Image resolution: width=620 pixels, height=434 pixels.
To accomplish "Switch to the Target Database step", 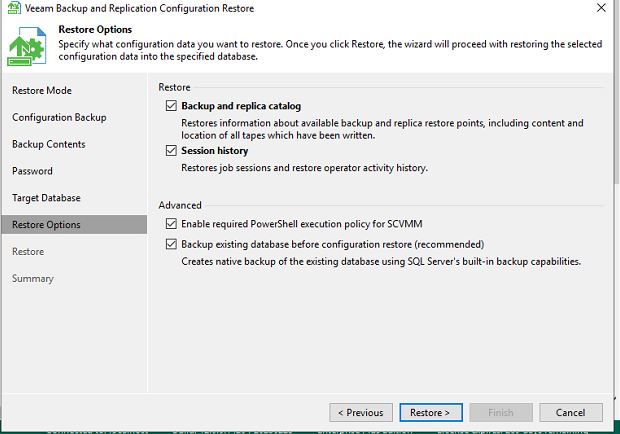I will point(46,198).
